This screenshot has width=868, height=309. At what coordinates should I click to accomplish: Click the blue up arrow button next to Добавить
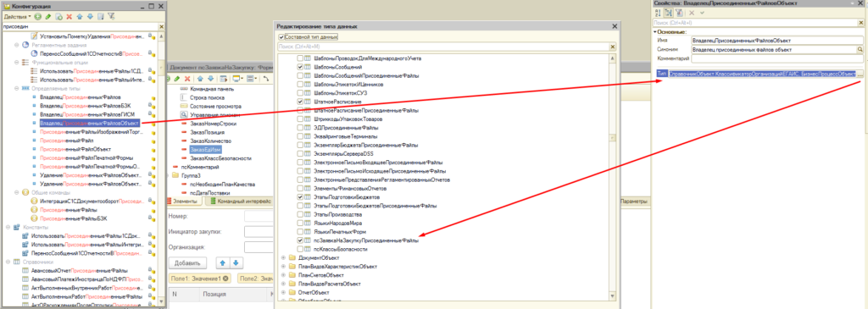pos(222,262)
